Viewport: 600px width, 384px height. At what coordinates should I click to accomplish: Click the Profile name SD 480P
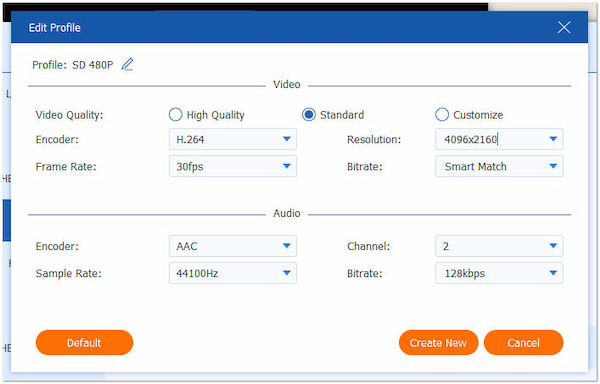point(93,65)
